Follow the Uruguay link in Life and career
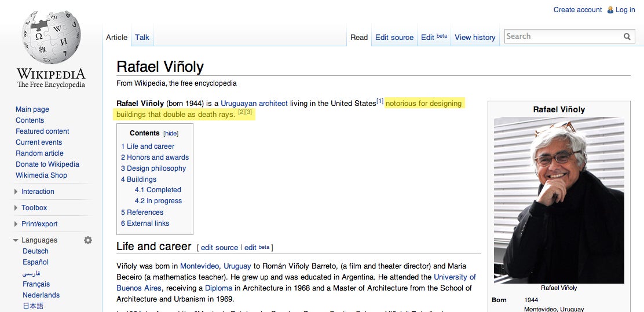This screenshot has width=644, height=312. pos(237,266)
